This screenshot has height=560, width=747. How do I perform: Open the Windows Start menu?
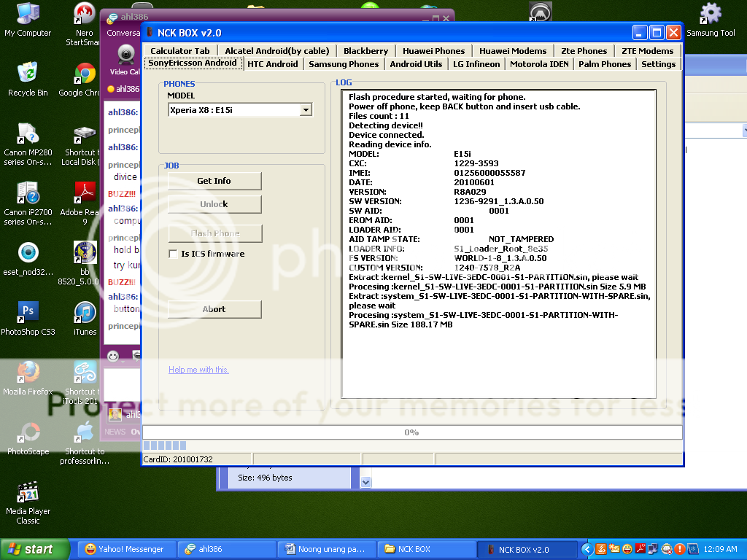(35, 550)
